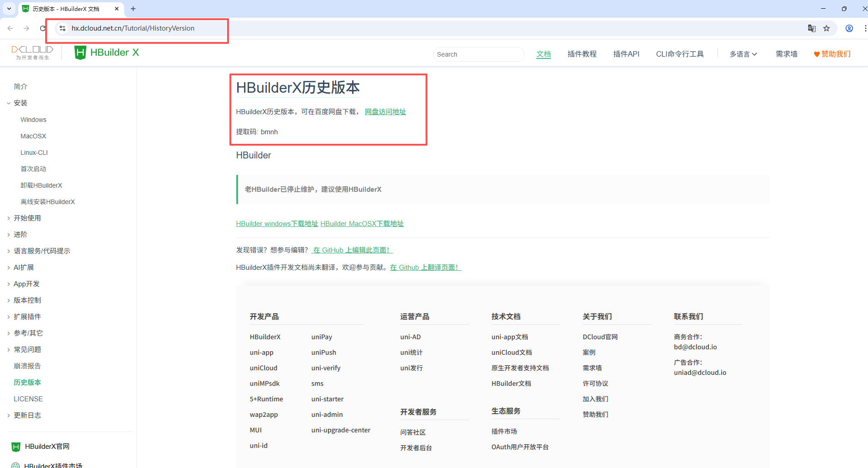This screenshot has height=468, width=868.
Task: Open the 多语言 language dropdown
Action: (743, 54)
